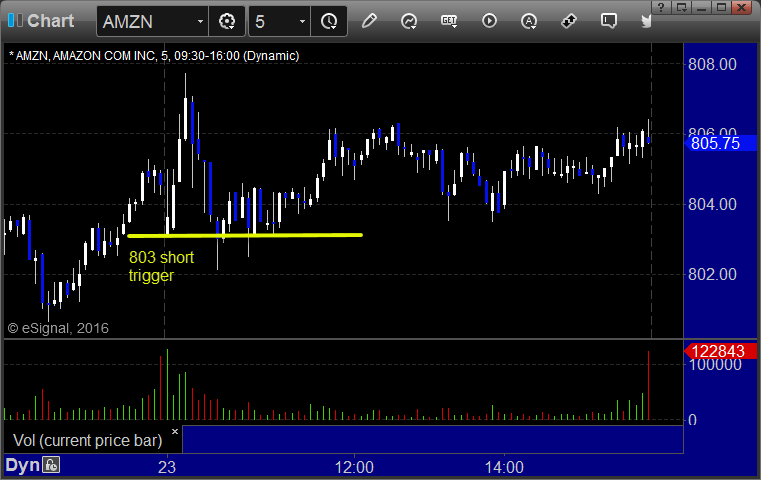Image resolution: width=761 pixels, height=480 pixels.
Task: Open the studies chart icon menu
Action: click(x=409, y=21)
